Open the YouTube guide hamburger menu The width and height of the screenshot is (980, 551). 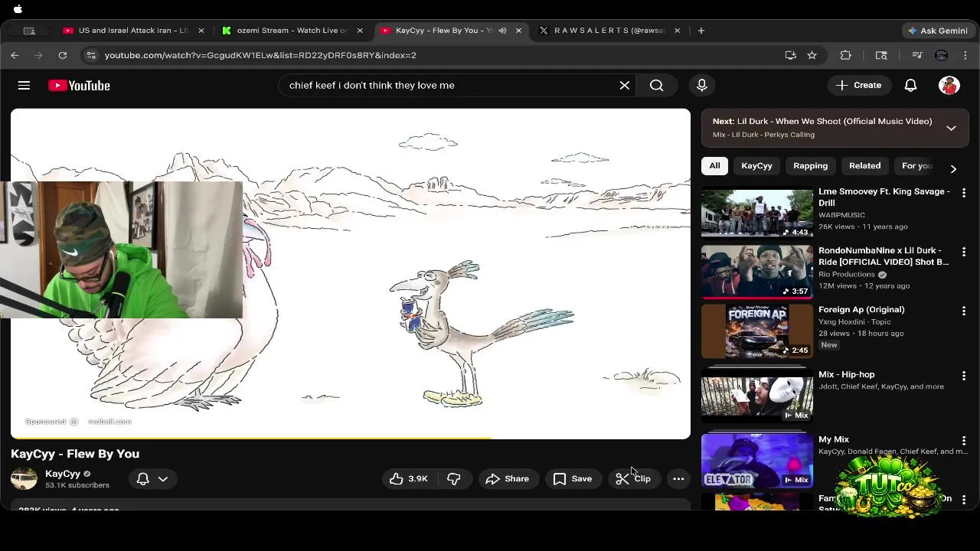pos(24,85)
